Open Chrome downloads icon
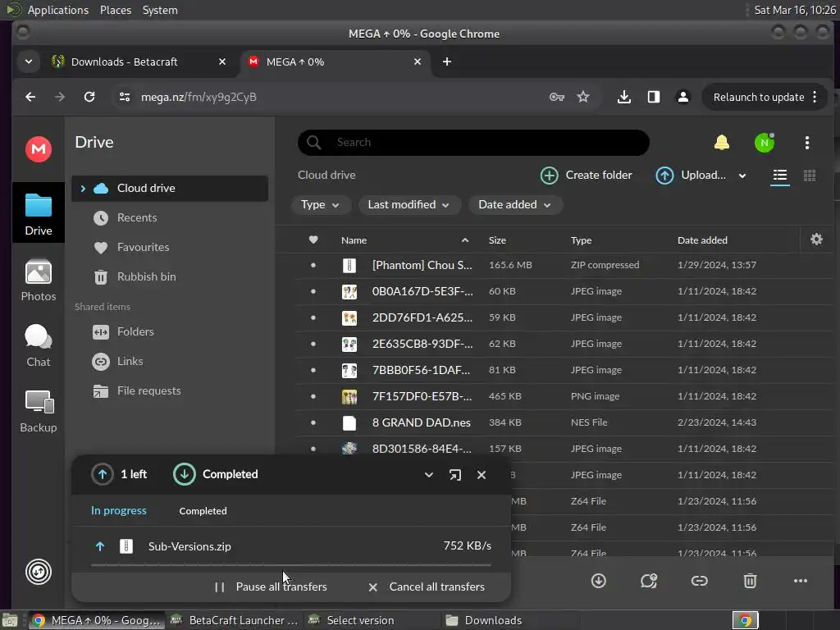This screenshot has height=630, width=840. pos(624,97)
